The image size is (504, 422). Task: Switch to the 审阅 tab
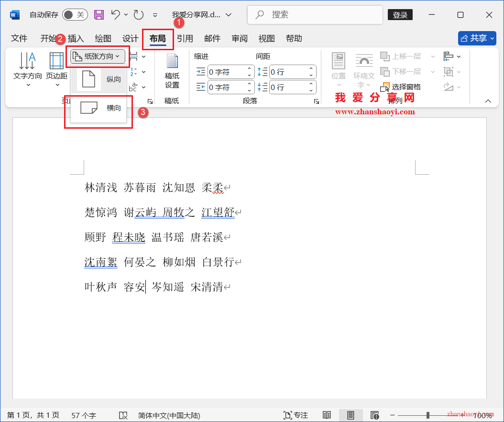pos(240,39)
